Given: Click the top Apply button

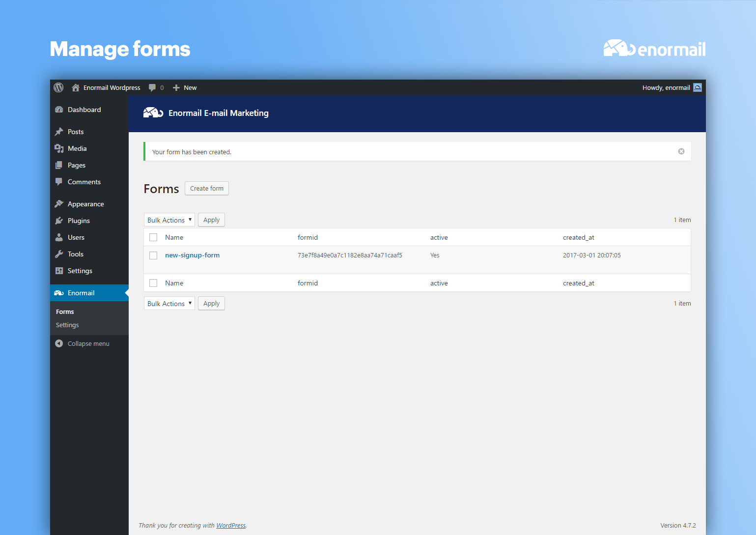Looking at the screenshot, I should 211,220.
